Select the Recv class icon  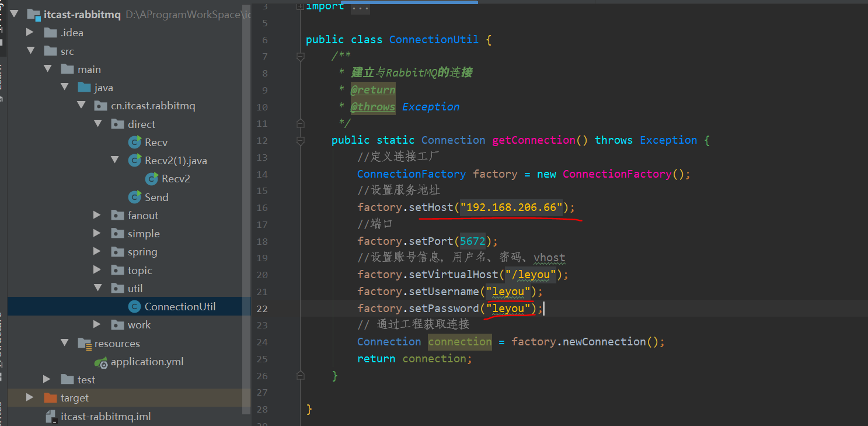point(135,142)
